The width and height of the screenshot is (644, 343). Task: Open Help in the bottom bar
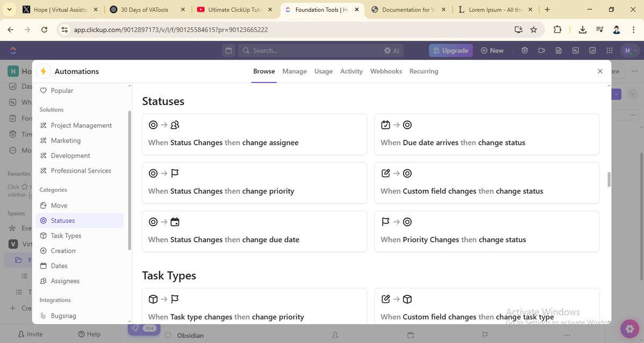pyautogui.click(x=89, y=334)
